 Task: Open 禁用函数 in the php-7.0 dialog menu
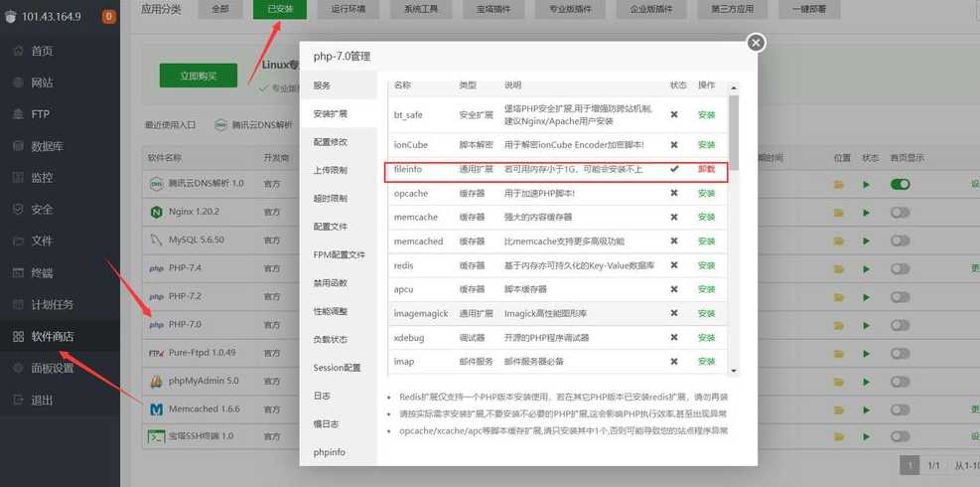(x=339, y=283)
